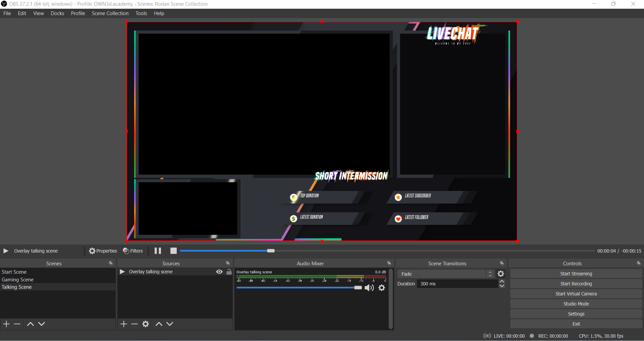Open source properties gear in Sources panel
644x341 pixels.
(146, 324)
